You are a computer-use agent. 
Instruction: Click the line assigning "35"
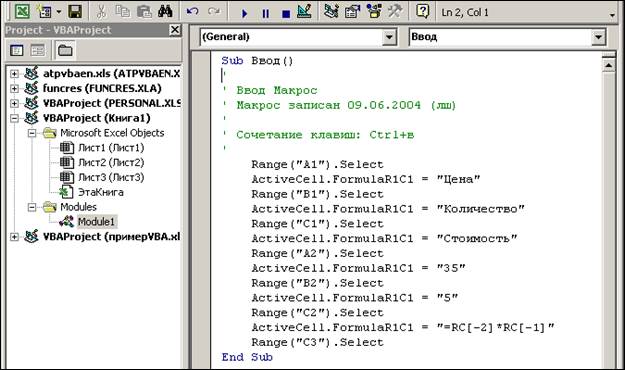pyautogui.click(x=358, y=268)
